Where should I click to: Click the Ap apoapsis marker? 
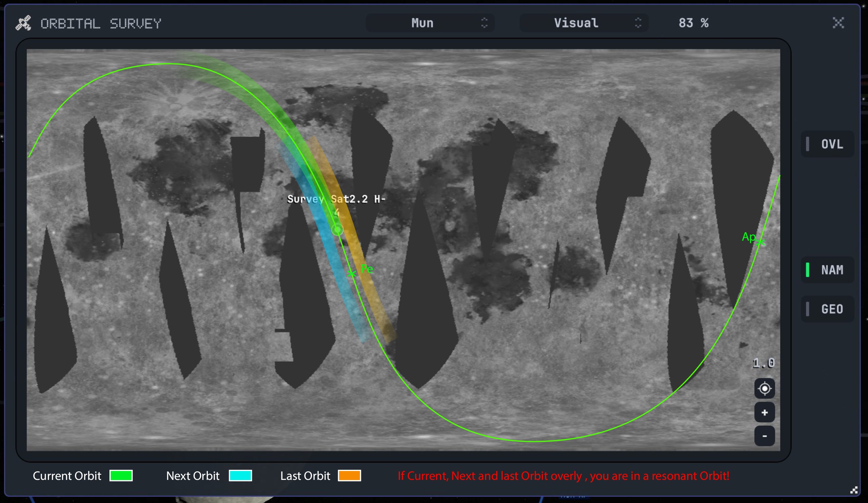click(x=761, y=242)
